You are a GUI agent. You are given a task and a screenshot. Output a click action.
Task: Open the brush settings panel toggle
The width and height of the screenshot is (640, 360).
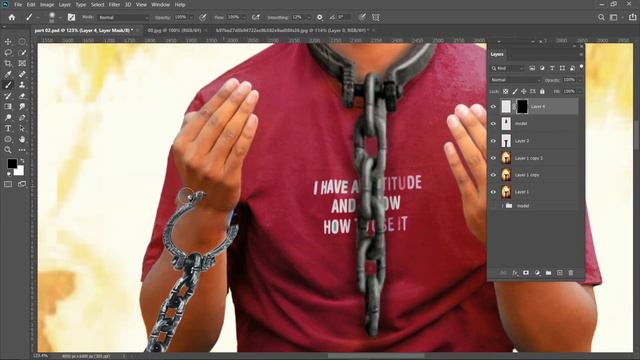pos(71,17)
